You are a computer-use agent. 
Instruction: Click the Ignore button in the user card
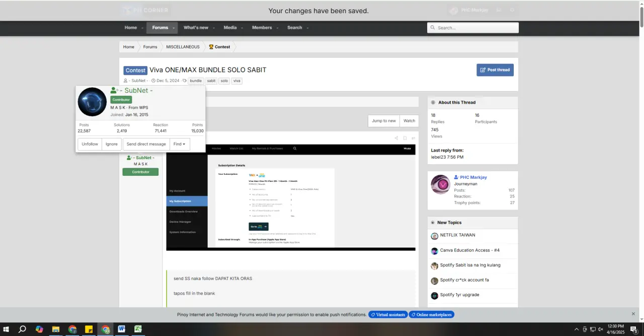(x=112, y=144)
